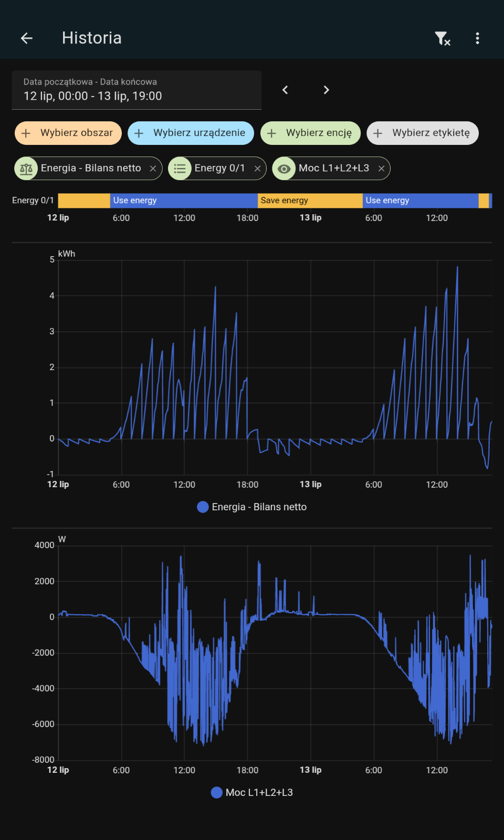Open the Wybierz etykietę picker

click(x=423, y=133)
